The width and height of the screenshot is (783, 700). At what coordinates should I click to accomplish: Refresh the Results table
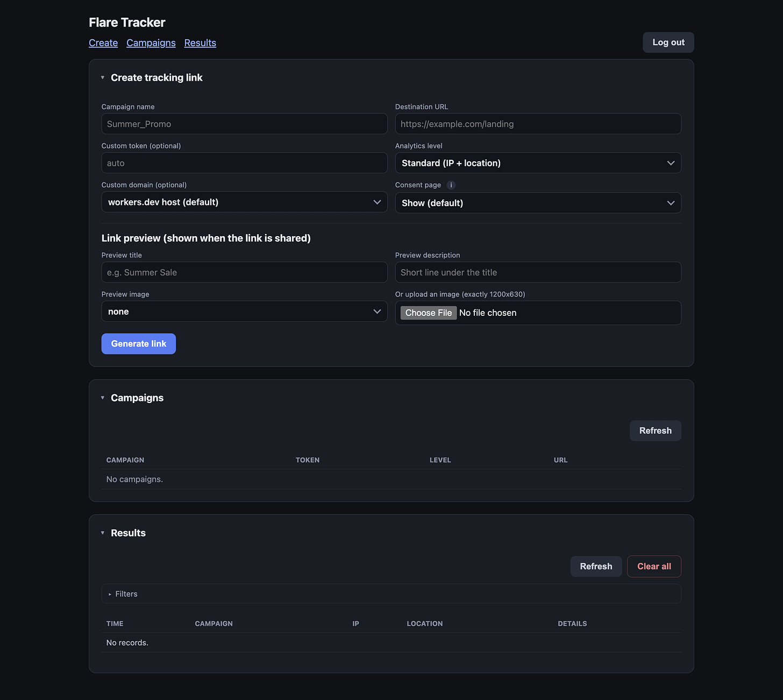point(596,566)
